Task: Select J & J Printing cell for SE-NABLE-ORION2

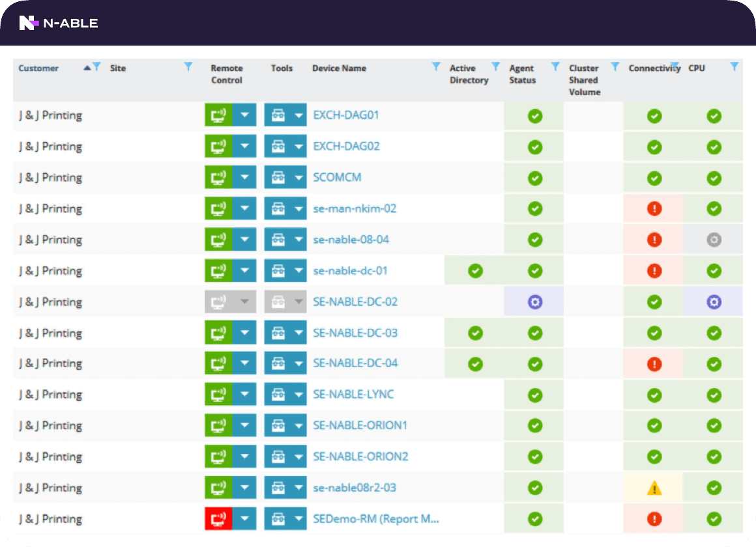Action: pyautogui.click(x=50, y=456)
